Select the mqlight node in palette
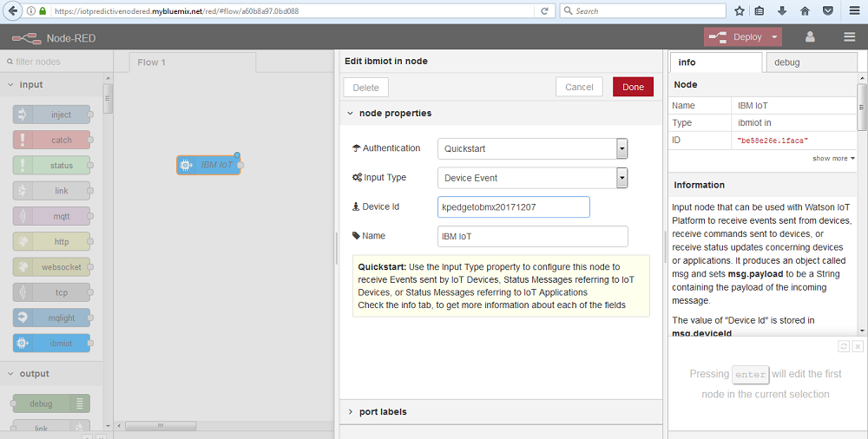868x439 pixels. click(x=51, y=318)
